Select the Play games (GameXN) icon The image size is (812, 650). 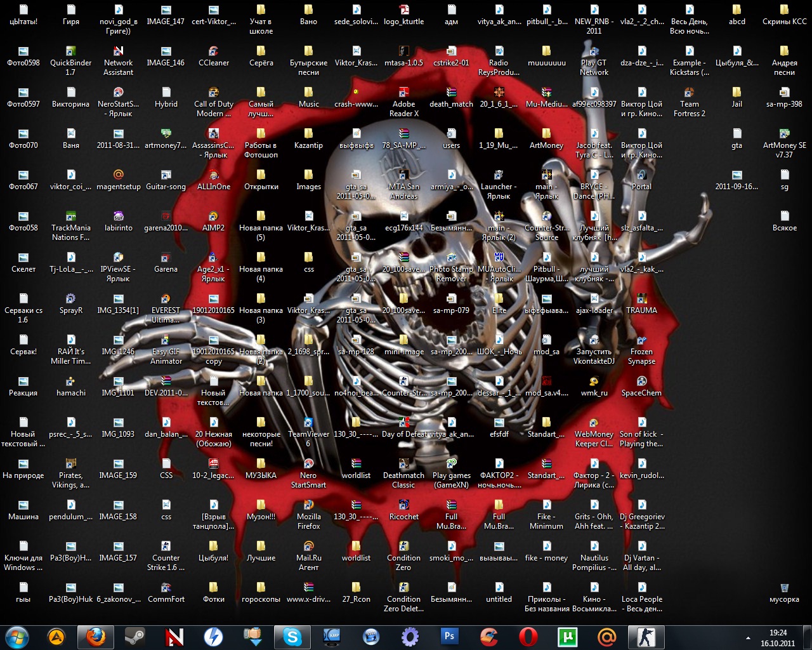tap(452, 474)
